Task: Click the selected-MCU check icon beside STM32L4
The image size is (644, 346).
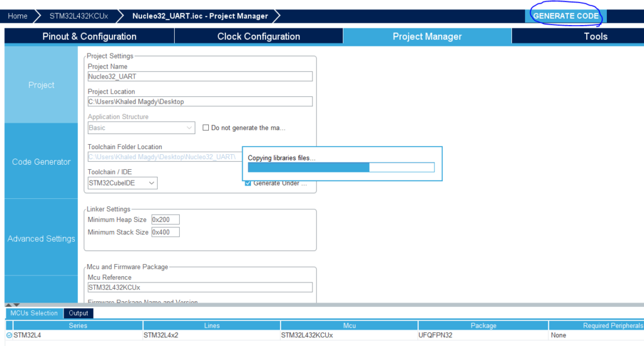Action: point(9,335)
